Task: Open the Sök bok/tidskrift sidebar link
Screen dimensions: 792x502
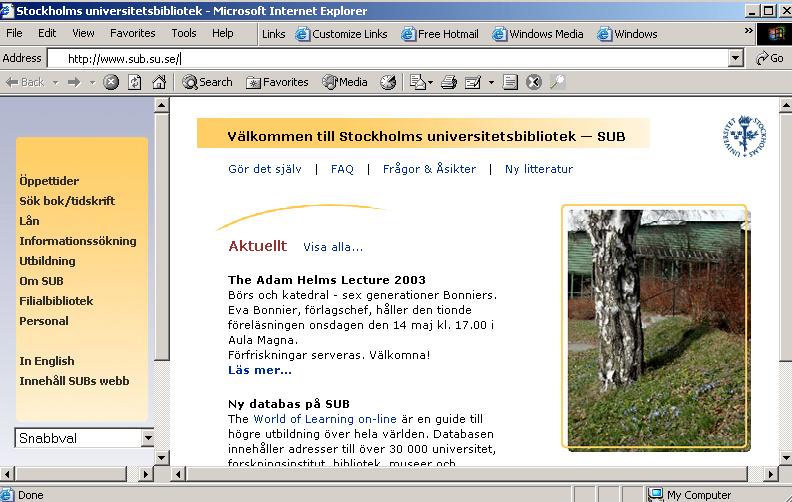Action: pyautogui.click(x=67, y=201)
